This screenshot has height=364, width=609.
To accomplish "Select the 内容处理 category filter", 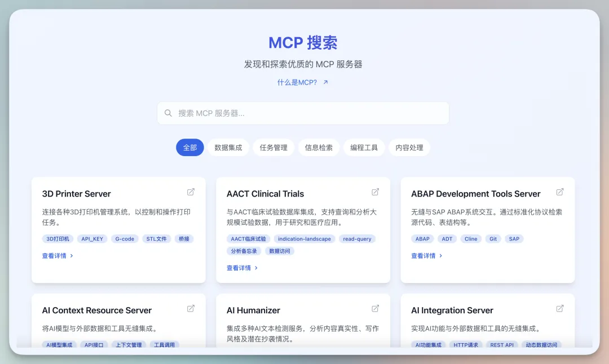I will 409,148.
